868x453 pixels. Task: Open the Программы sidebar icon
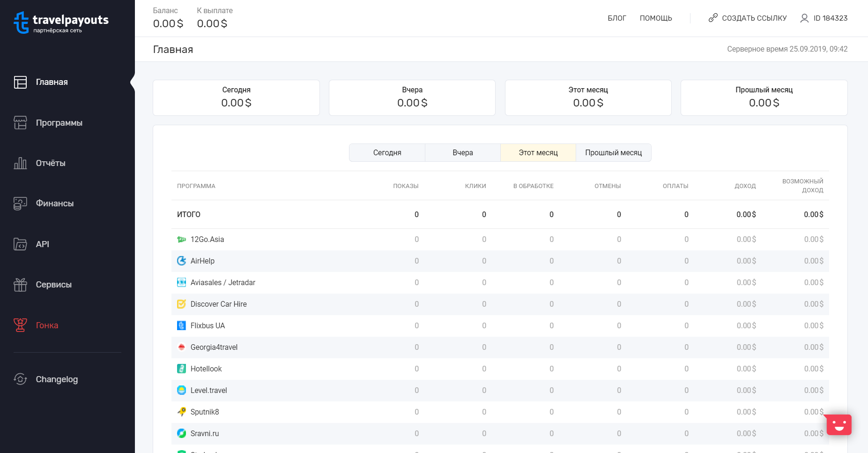coord(20,123)
